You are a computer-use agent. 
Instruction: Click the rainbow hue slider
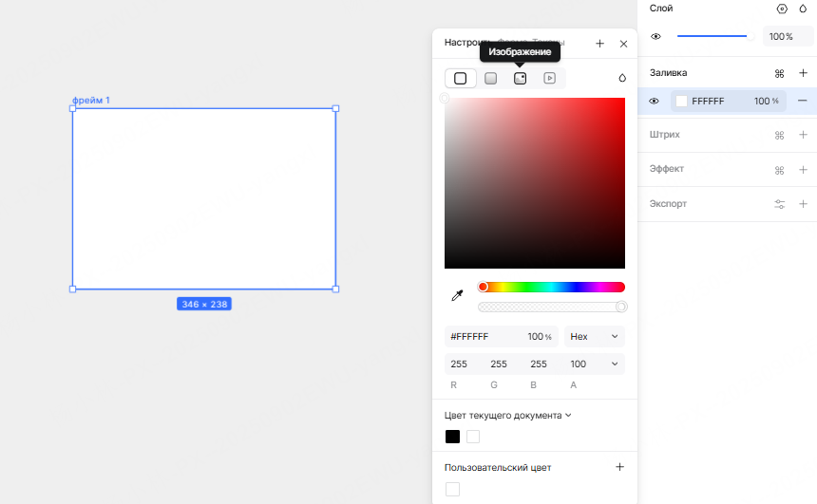click(x=553, y=287)
